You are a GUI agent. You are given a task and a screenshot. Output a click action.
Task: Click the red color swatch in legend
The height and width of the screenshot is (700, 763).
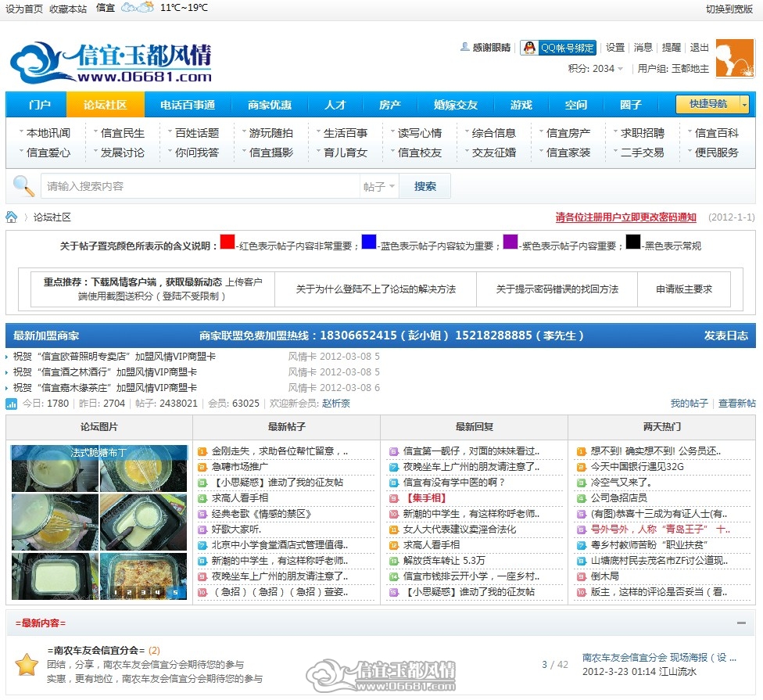227,242
